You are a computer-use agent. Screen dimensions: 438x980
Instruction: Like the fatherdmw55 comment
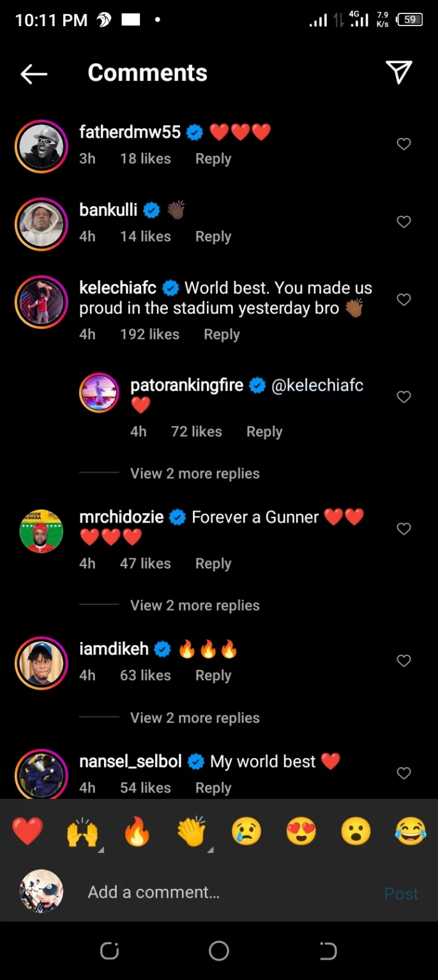[x=404, y=144]
